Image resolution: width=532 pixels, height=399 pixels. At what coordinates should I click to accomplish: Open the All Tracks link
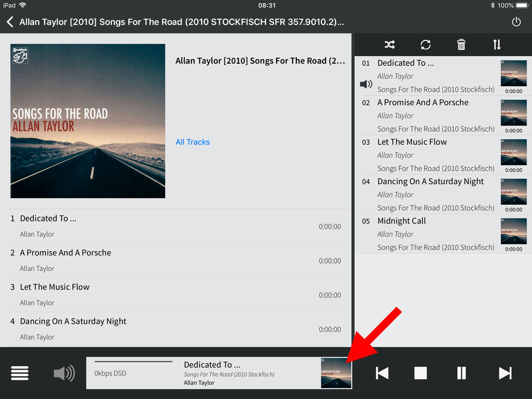pyautogui.click(x=193, y=142)
